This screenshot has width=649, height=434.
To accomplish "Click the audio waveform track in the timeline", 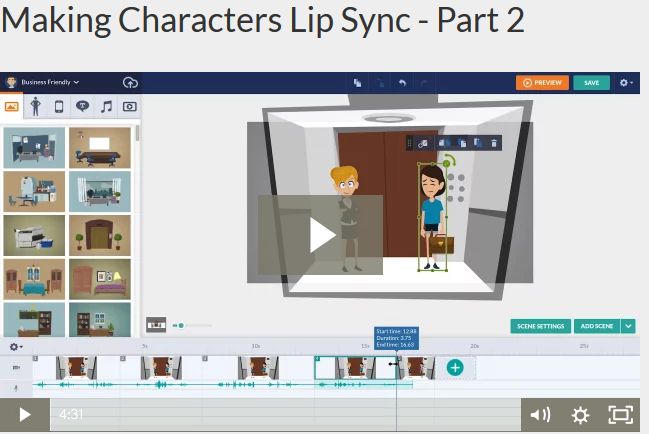I will (x=223, y=385).
